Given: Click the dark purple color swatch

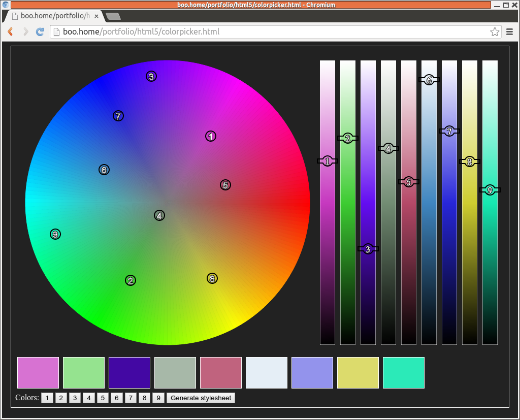Looking at the screenshot, I should pyautogui.click(x=129, y=373).
